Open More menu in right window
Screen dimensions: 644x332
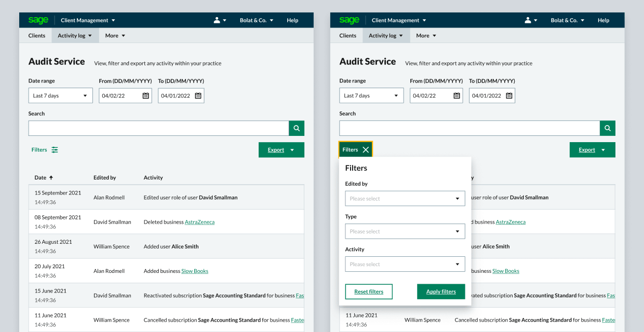(x=426, y=35)
